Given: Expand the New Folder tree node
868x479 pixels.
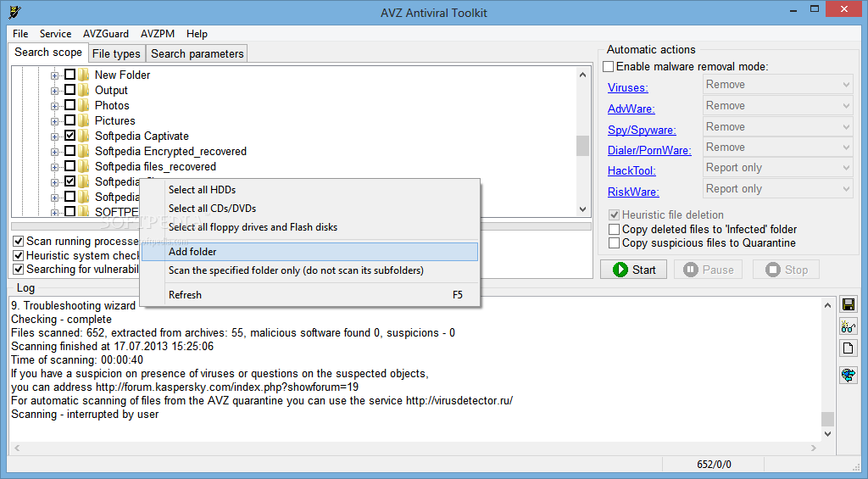Looking at the screenshot, I should [x=54, y=75].
